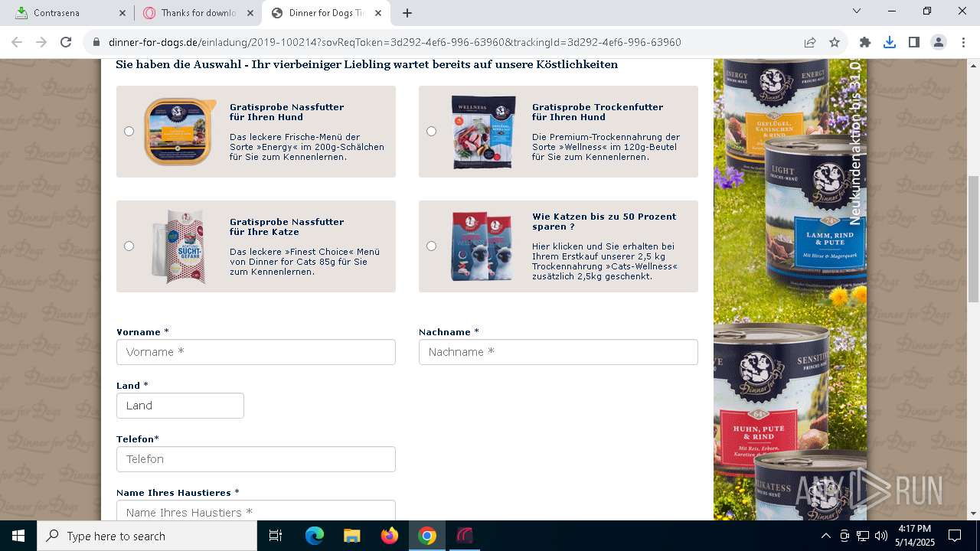Reload the current page

pyautogui.click(x=66, y=42)
